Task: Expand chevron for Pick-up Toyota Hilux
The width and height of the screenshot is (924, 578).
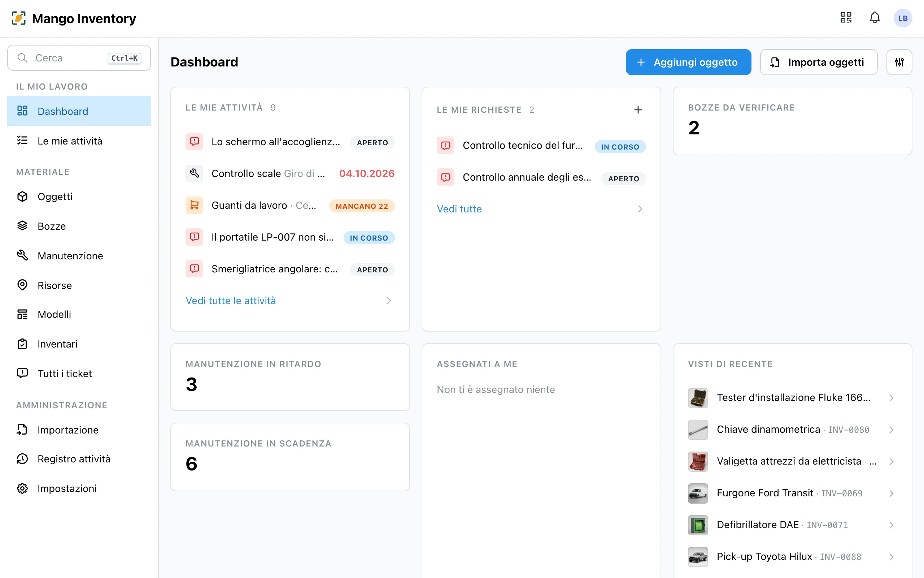Action: pos(891,557)
